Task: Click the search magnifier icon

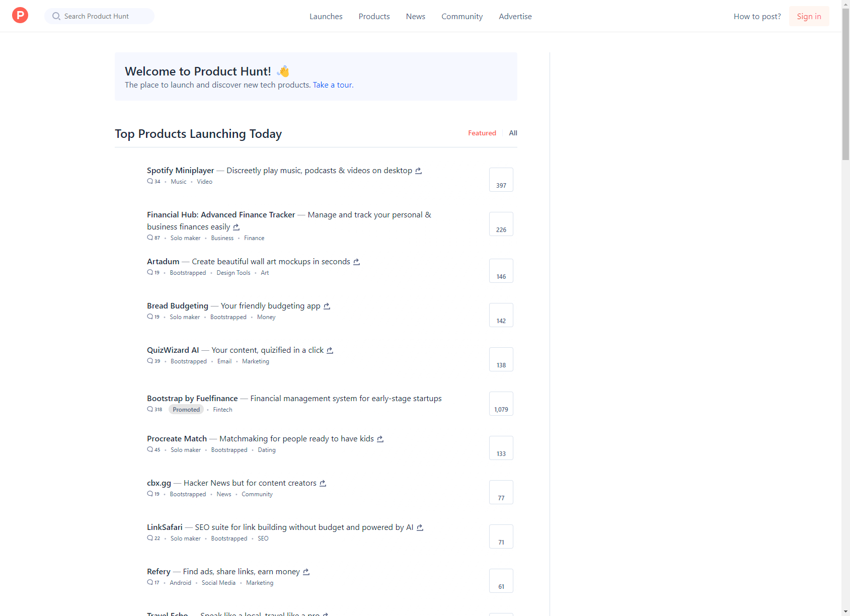Action: click(56, 16)
